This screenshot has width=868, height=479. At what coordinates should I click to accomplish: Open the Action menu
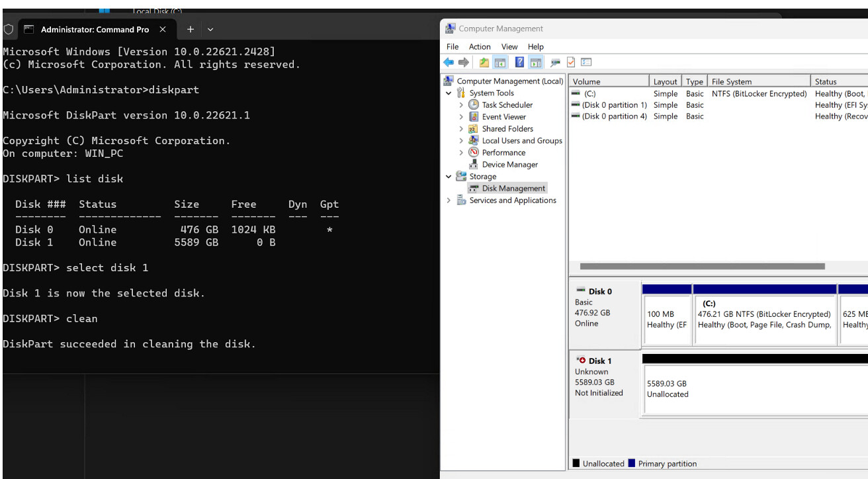[x=480, y=46]
